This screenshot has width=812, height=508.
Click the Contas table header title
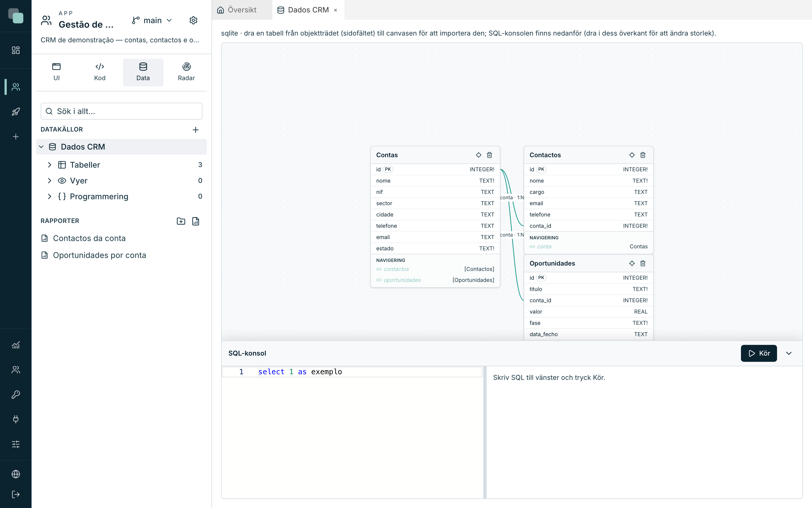coord(387,155)
